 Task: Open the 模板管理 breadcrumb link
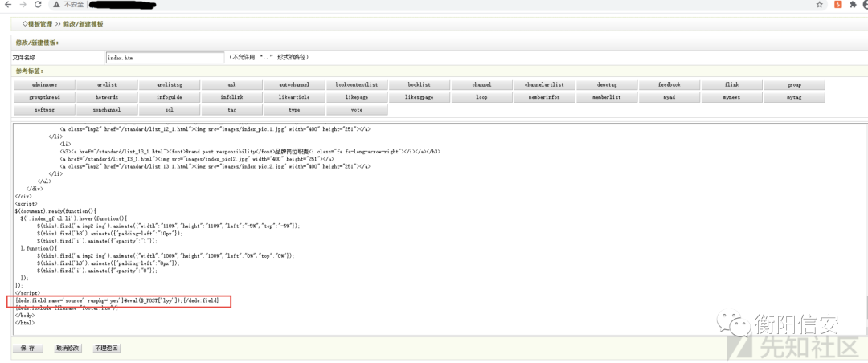click(40, 24)
